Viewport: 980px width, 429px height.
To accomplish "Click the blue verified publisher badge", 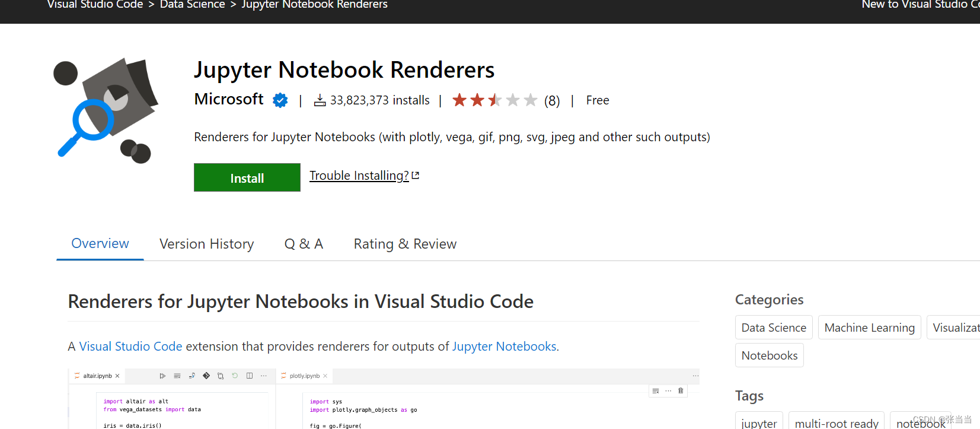I will click(x=280, y=100).
